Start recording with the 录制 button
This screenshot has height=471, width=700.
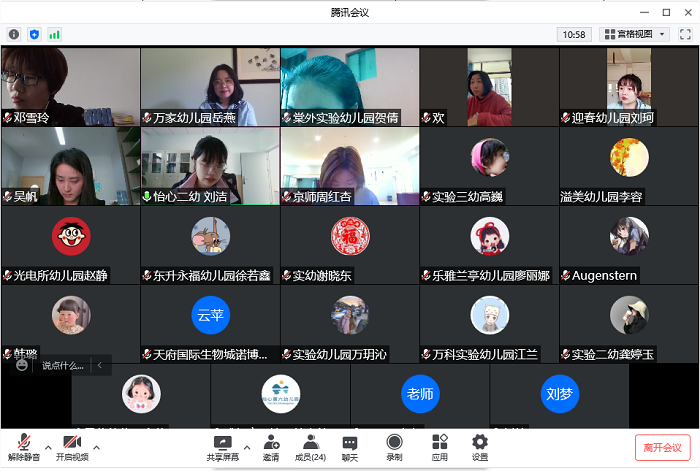click(394, 447)
